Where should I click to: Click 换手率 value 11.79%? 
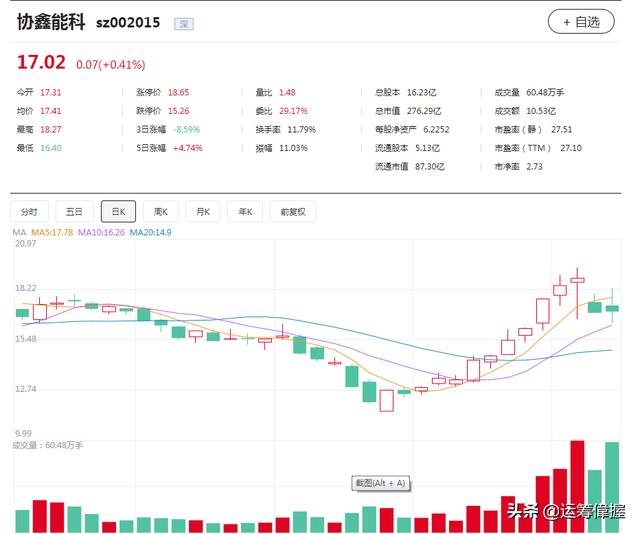click(x=302, y=130)
